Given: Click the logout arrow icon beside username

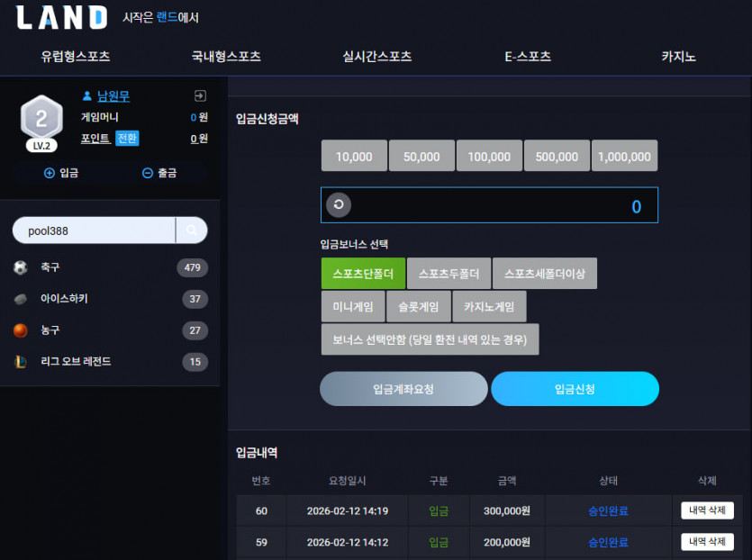Looking at the screenshot, I should (200, 96).
